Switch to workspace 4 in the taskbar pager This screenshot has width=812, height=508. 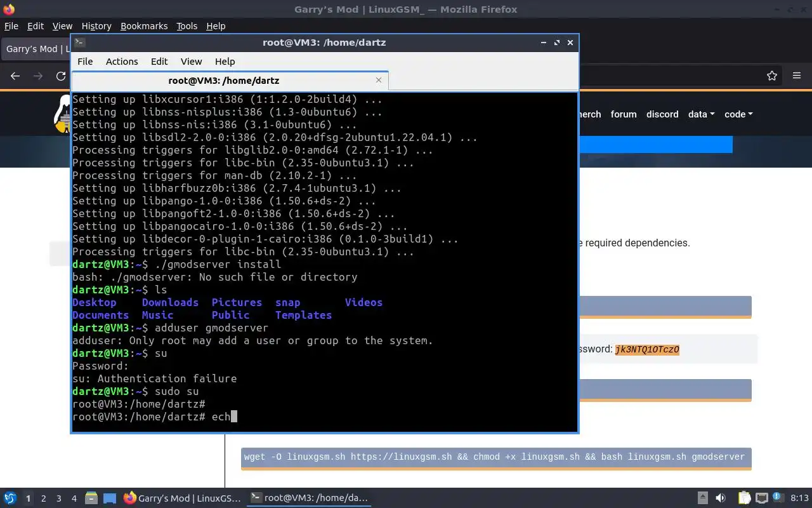pos(74,498)
